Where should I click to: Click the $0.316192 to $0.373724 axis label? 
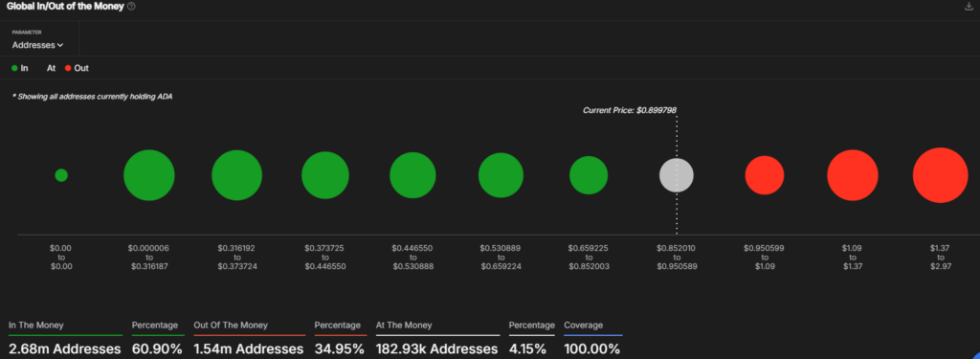[236, 258]
